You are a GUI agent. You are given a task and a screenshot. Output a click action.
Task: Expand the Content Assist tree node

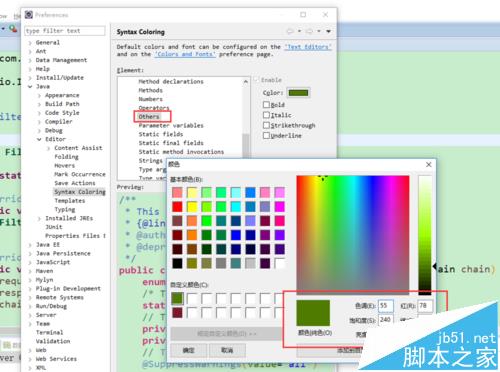[49, 148]
